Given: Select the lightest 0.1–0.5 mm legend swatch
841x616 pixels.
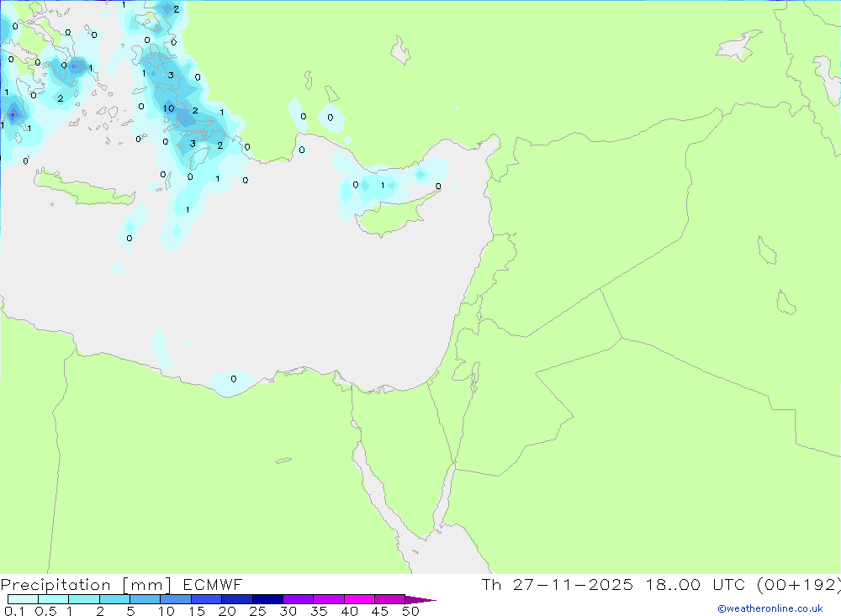Looking at the screenshot, I should click(x=23, y=599).
